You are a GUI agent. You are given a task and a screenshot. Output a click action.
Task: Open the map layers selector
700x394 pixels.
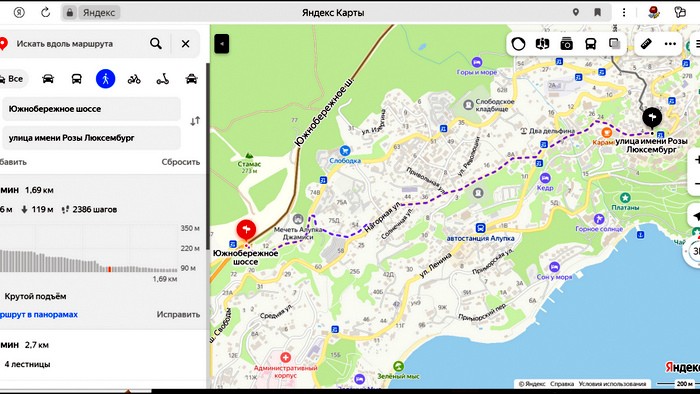click(x=615, y=44)
